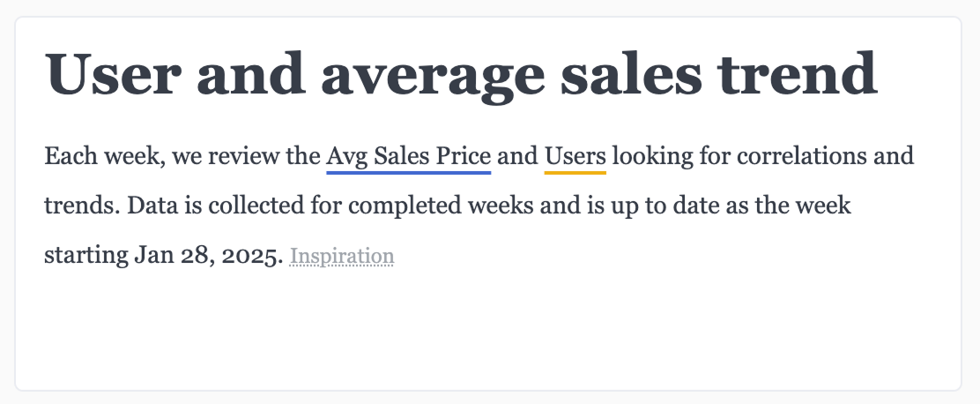
Task: Click the Avg Sales Price legend label
Action: [408, 157]
